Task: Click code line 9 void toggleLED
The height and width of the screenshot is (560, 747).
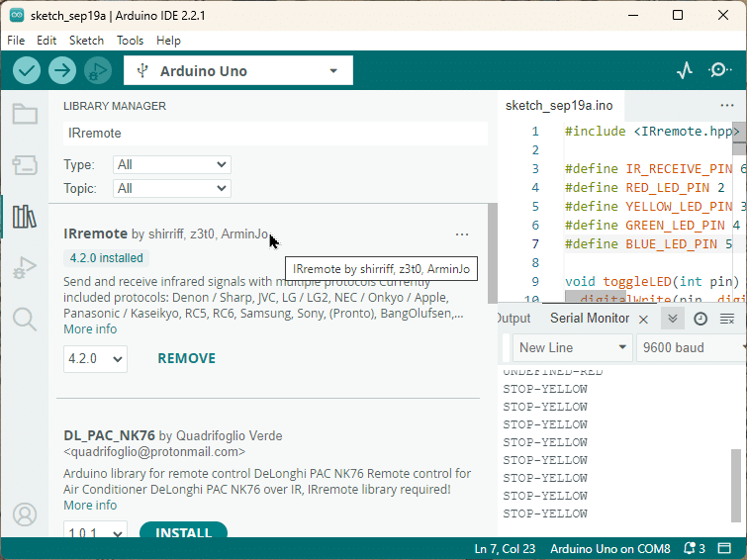Action: [652, 281]
